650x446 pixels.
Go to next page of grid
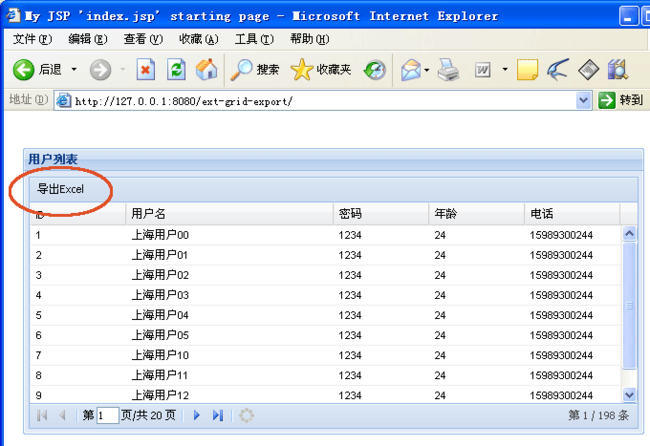pyautogui.click(x=196, y=415)
